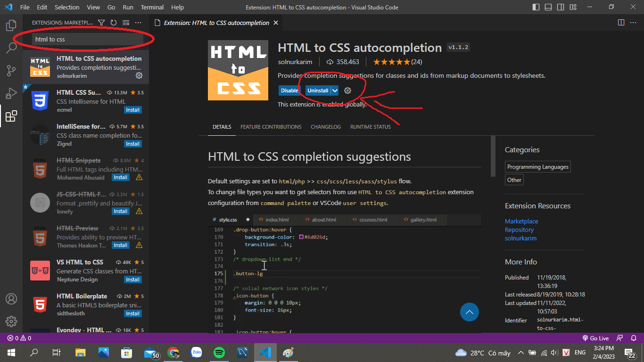644x362 pixels.
Task: Clear extensions search results
Action: (x=126, y=23)
